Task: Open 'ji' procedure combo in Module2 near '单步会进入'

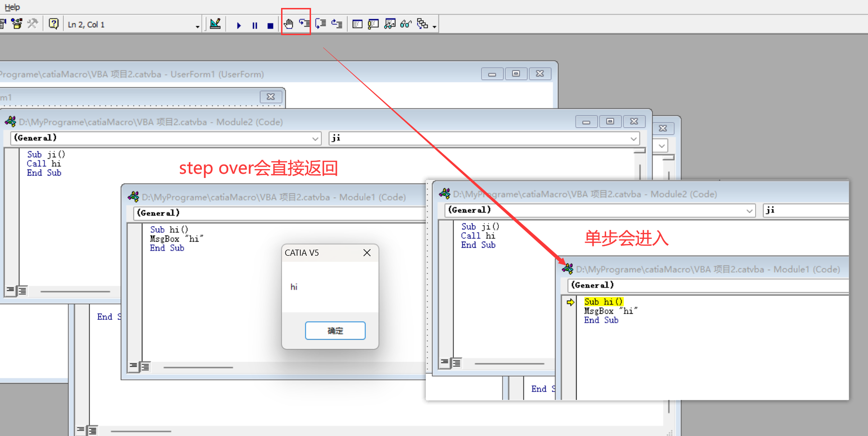Action: (x=806, y=210)
